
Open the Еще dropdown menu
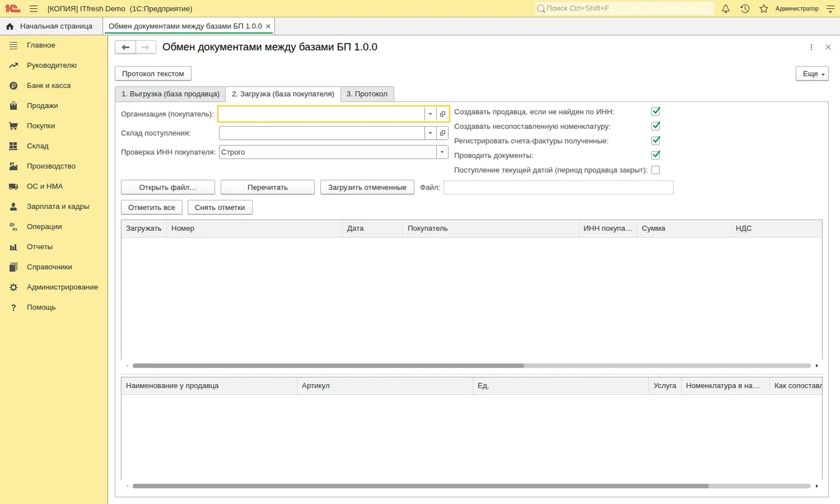click(x=812, y=74)
